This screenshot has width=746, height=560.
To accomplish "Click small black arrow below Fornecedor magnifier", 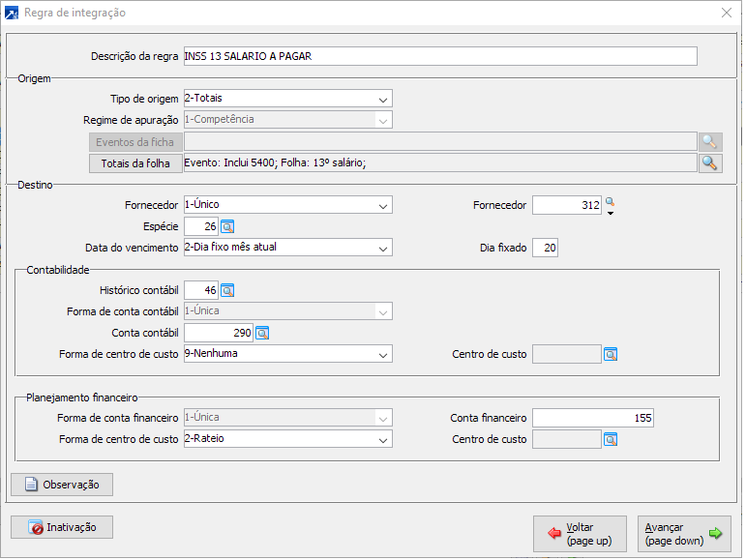I will [611, 213].
